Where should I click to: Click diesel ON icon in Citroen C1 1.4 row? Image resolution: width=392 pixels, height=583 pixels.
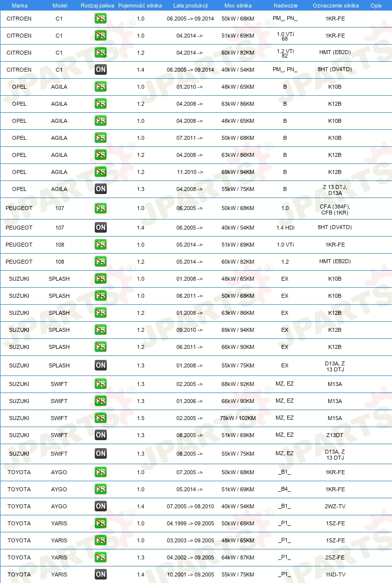pyautogui.click(x=100, y=70)
